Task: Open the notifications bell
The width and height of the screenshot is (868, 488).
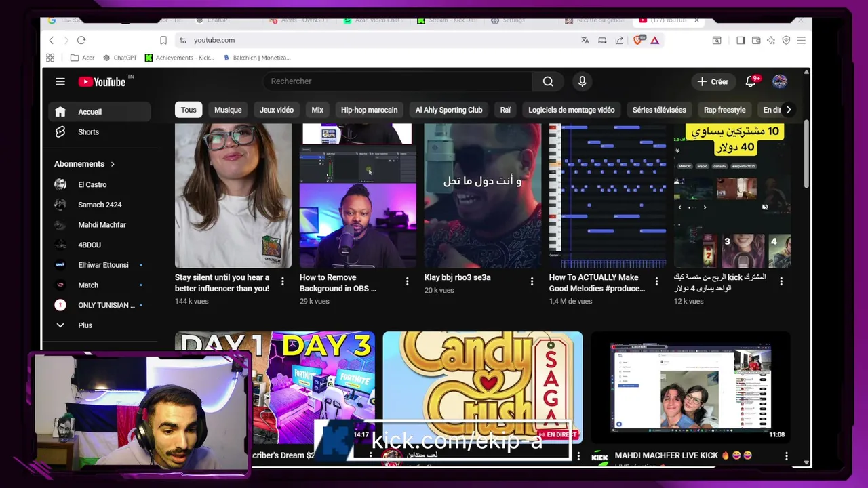Action: coord(751,81)
